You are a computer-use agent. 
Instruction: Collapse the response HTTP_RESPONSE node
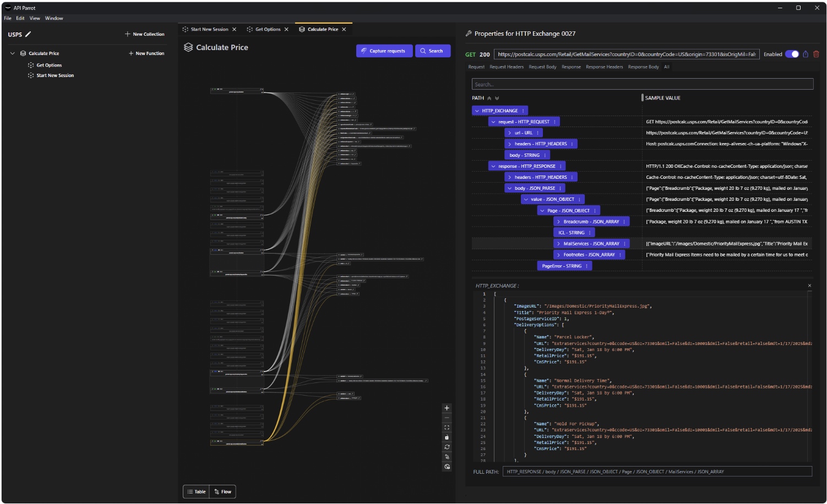pos(493,166)
